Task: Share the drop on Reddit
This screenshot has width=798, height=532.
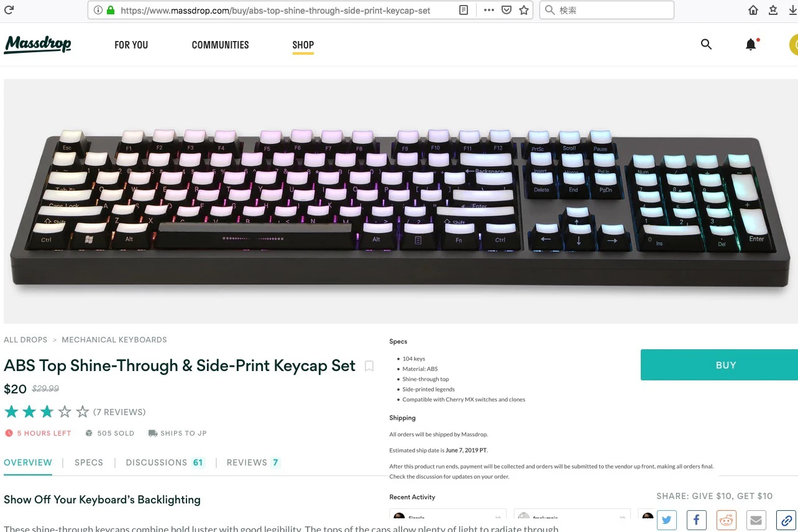Action: pos(727,520)
